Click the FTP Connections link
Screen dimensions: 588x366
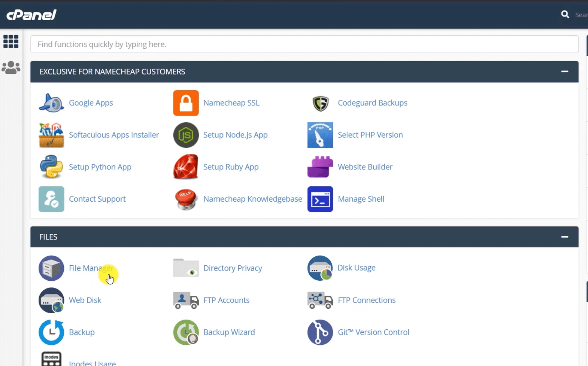point(367,300)
